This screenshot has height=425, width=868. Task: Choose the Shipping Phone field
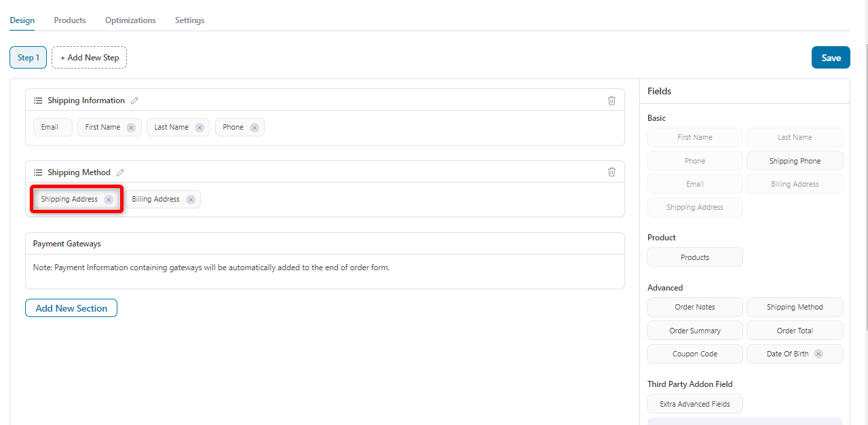[795, 161]
